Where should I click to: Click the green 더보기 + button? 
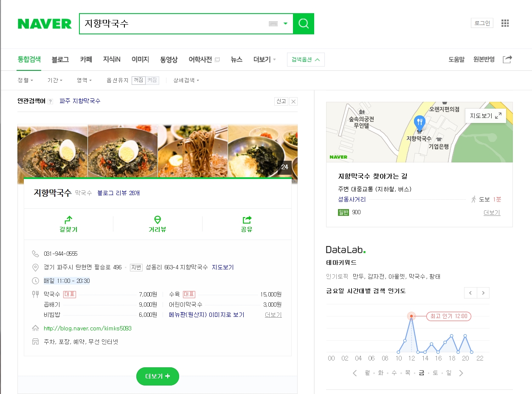point(158,376)
